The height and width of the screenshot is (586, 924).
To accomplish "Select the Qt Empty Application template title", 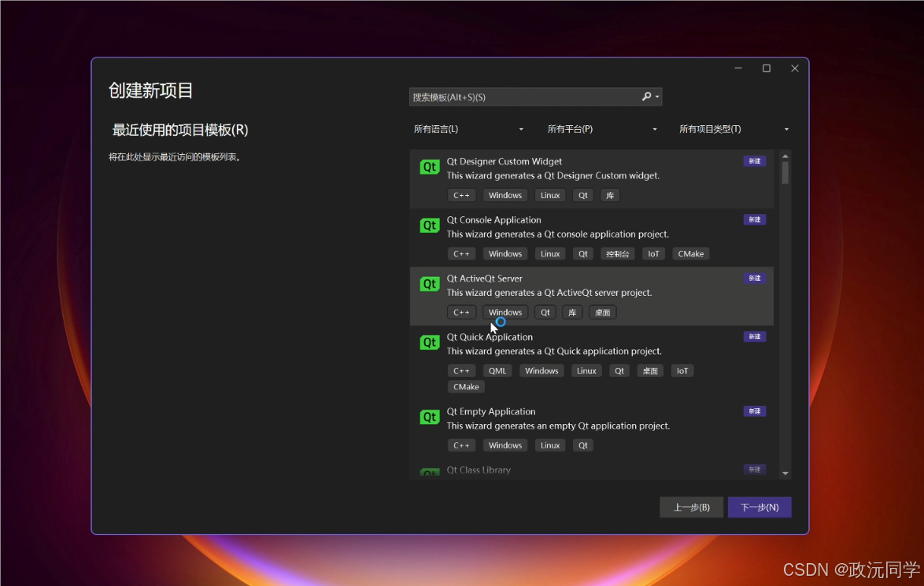I will (x=491, y=411).
